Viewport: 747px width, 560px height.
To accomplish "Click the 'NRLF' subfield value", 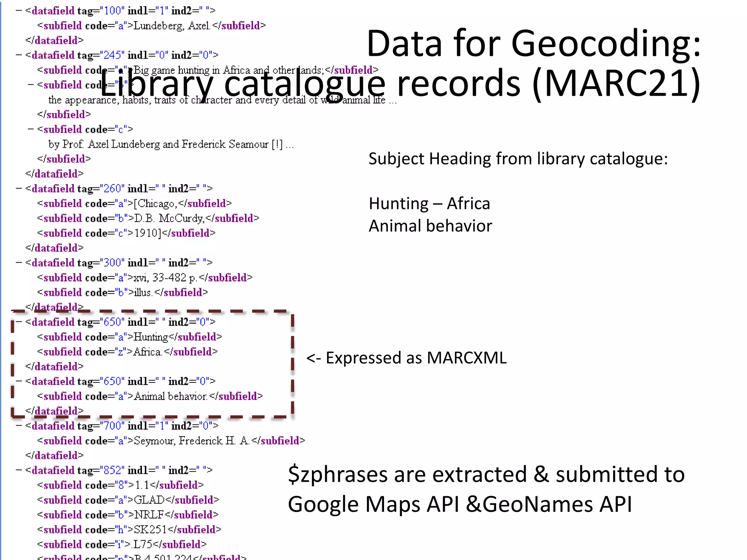I will coord(149,515).
